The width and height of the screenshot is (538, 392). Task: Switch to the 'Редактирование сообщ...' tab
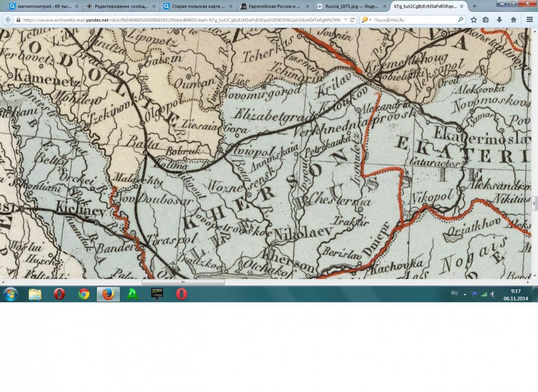click(121, 6)
